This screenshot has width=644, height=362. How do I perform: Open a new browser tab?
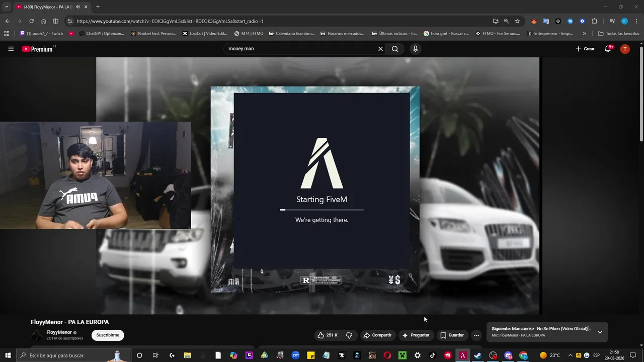tap(98, 7)
